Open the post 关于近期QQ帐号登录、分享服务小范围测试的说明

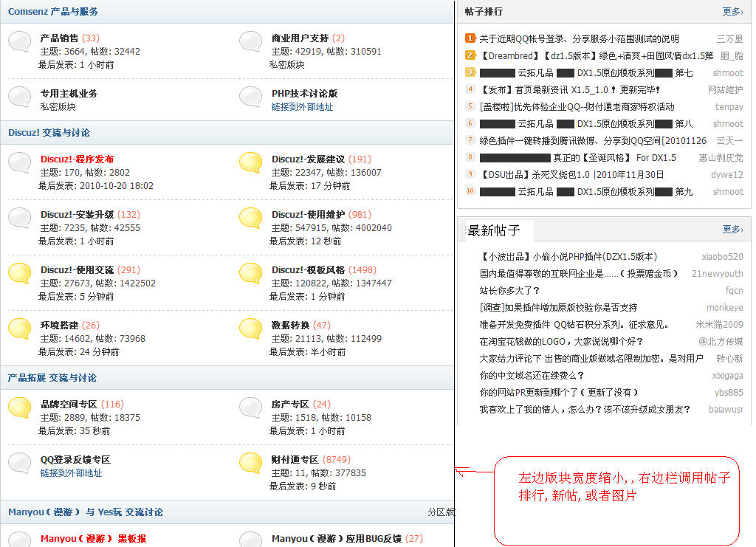click(579, 38)
